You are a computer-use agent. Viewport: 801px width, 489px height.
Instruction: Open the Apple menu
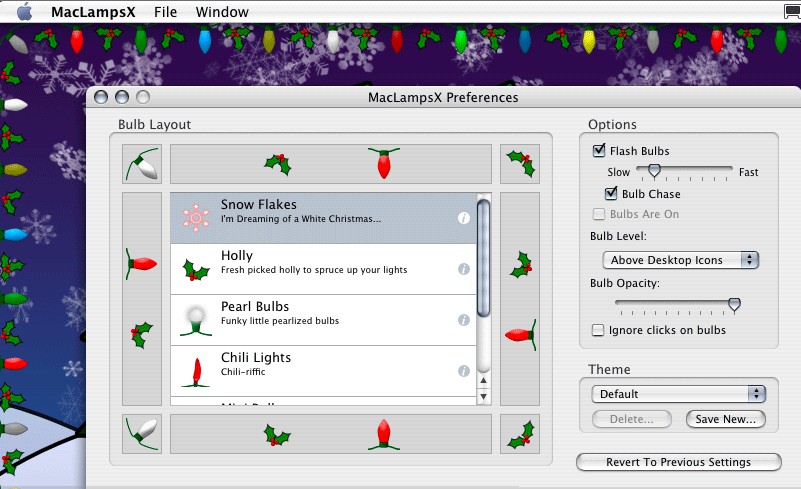click(x=24, y=11)
